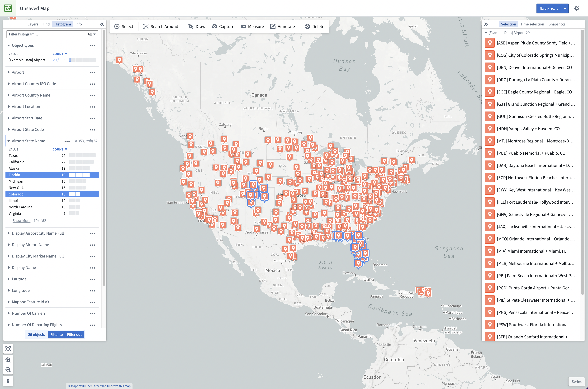Select the Texas histogram row

click(x=52, y=156)
